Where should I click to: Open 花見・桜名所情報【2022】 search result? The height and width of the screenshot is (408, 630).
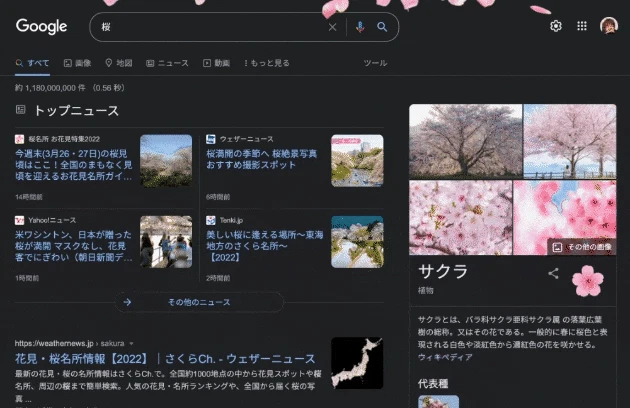[x=165, y=359]
